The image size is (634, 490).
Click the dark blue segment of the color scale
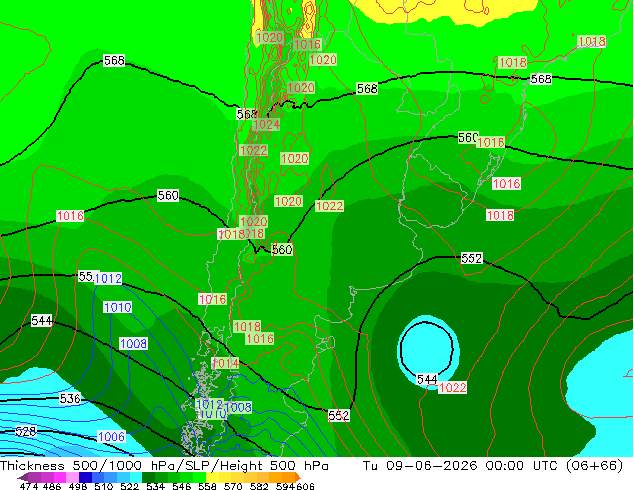tap(85, 477)
